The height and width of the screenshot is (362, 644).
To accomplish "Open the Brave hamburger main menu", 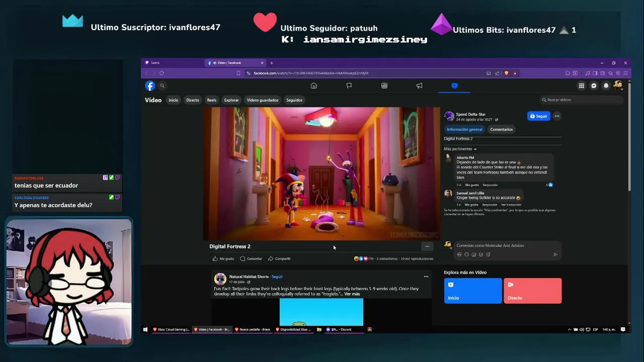I will (625, 73).
